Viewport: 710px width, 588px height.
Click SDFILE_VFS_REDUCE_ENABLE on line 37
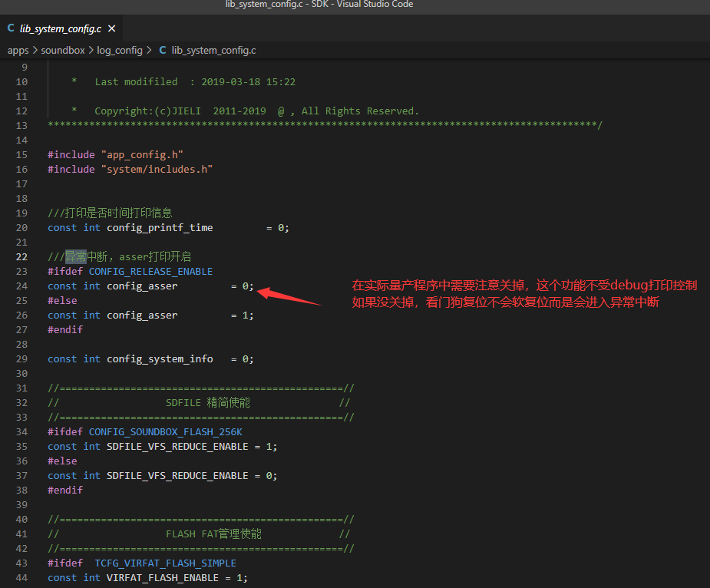coord(177,476)
